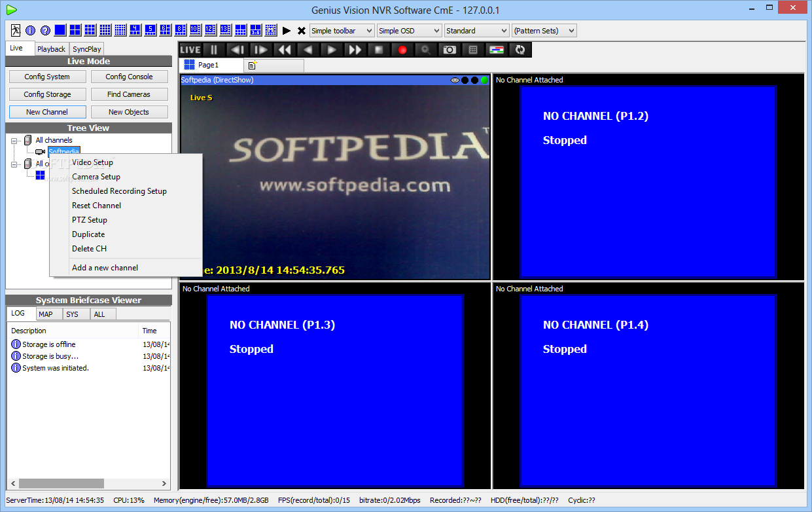
Task: Add a new page using the new-page tab
Action: [274, 65]
